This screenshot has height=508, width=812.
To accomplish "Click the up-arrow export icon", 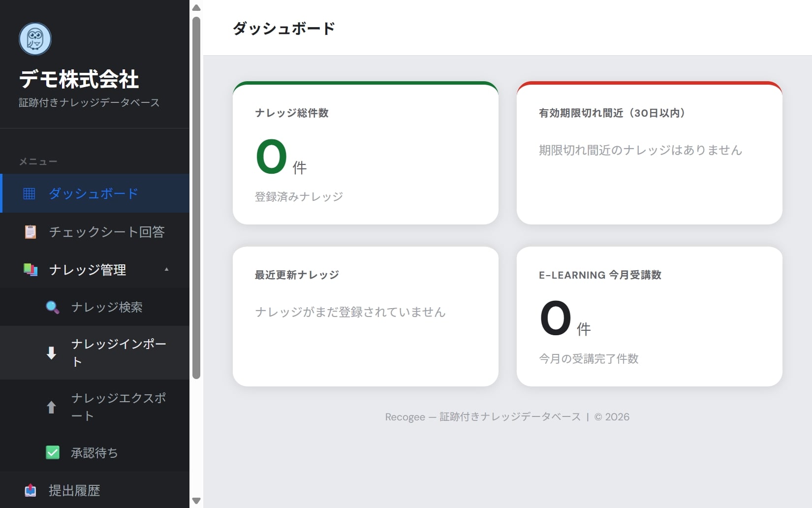I will 51,407.
